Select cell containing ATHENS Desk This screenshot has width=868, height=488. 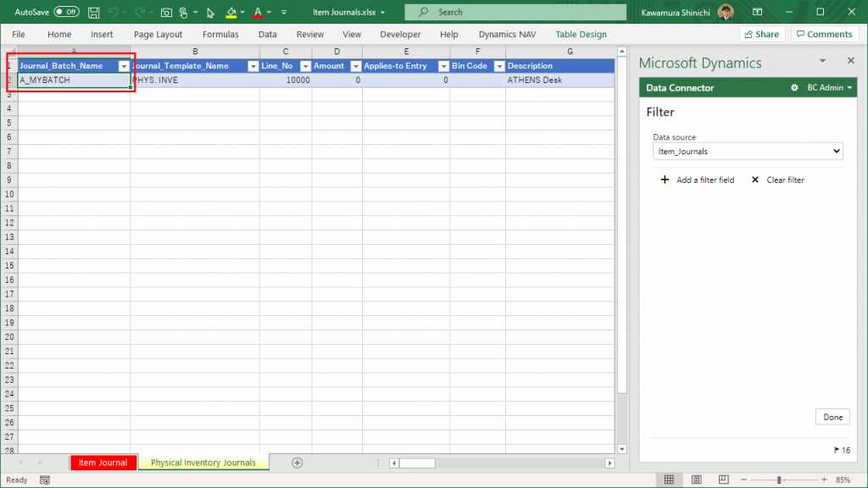click(x=559, y=80)
